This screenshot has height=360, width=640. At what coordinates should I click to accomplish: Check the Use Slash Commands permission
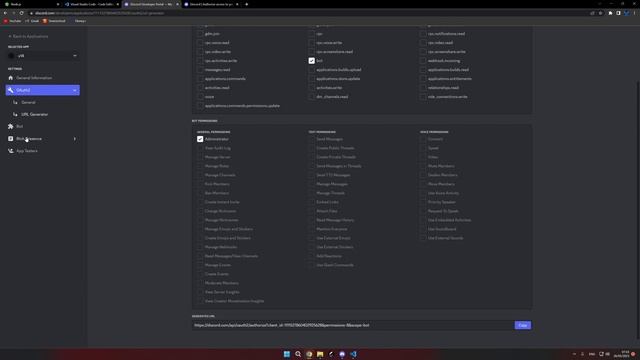point(311,265)
